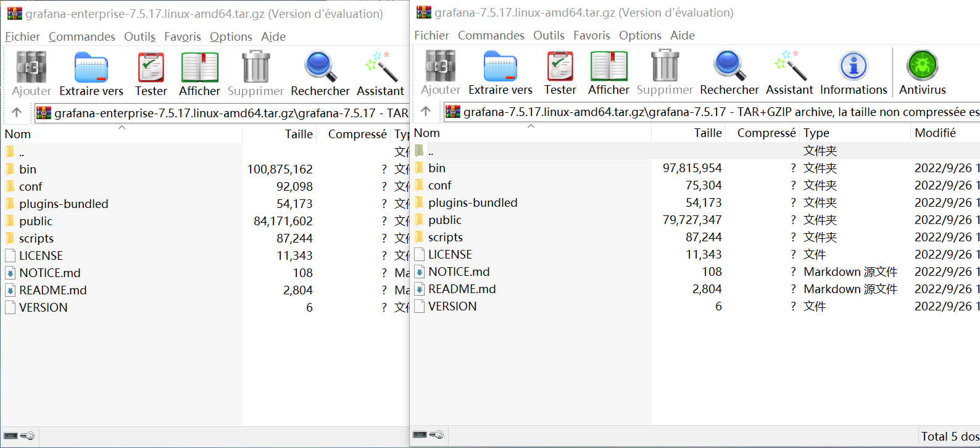
Task: Click size value 97,815,954
Action: pyautogui.click(x=692, y=168)
